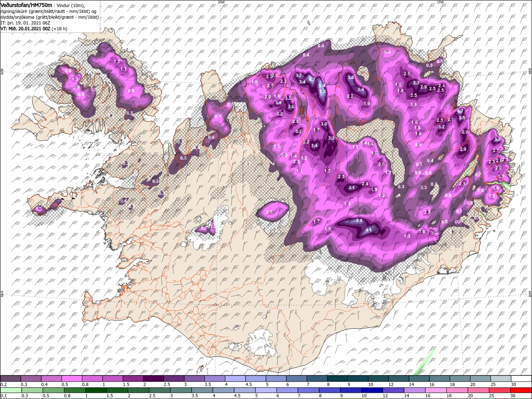Click the 4.1 snowfall value on the map
Viewport: 532px width, 399px height.
[368, 229]
